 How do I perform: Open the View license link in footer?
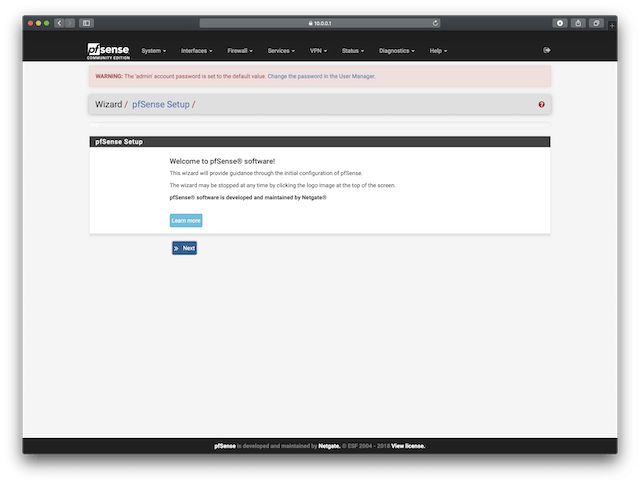pyautogui.click(x=408, y=446)
